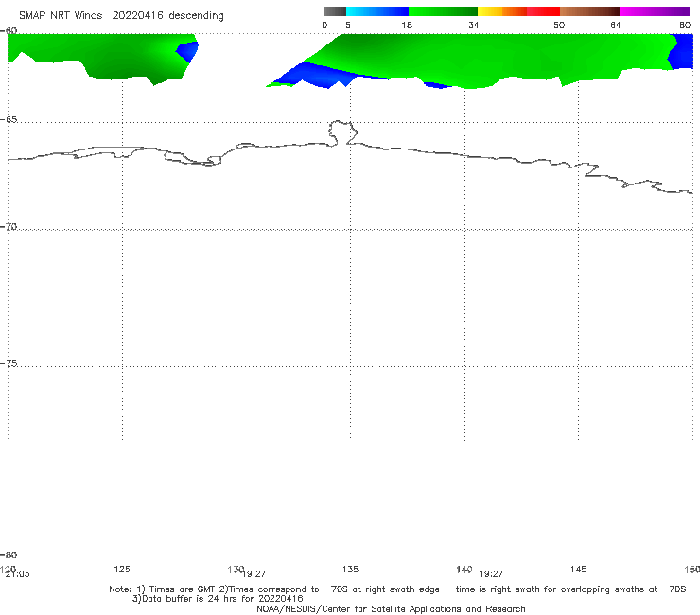Click the 'Data buffer is 24 hrs' note

pyautogui.click(x=218, y=599)
